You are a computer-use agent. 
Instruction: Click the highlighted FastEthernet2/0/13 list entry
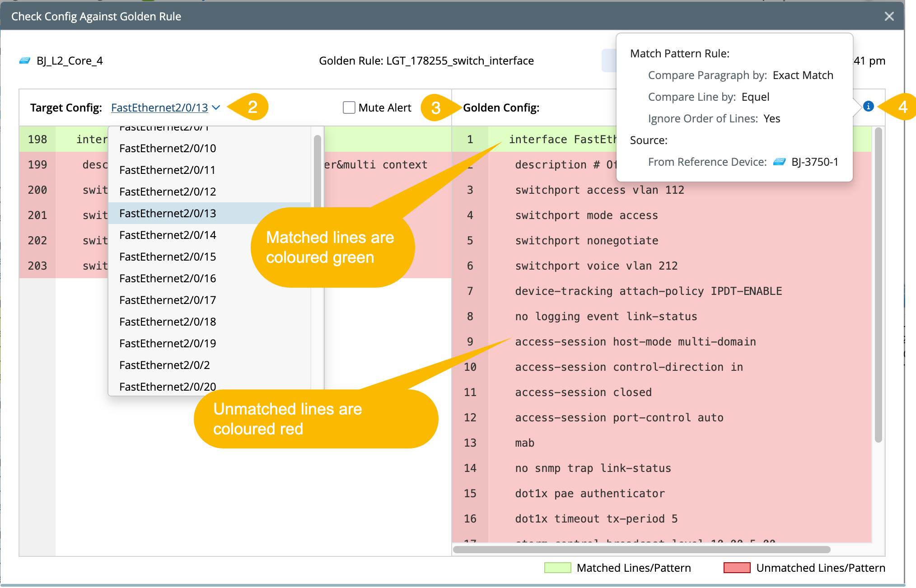(x=168, y=213)
